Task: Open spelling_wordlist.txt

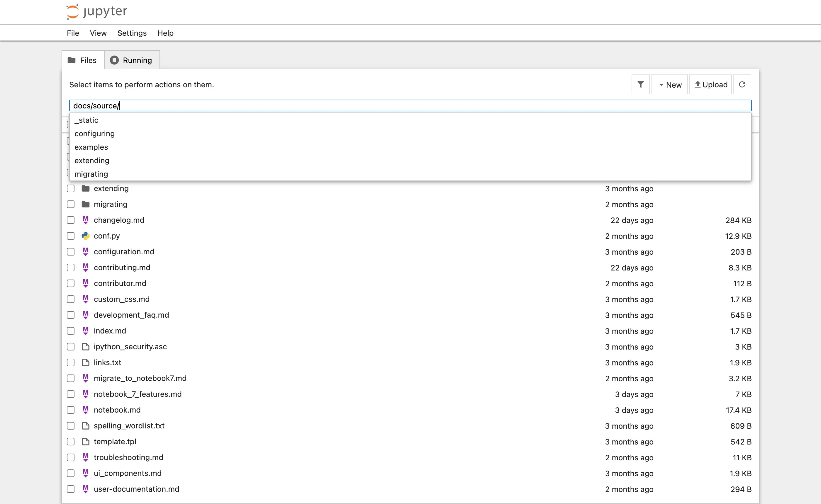Action: pyautogui.click(x=129, y=426)
